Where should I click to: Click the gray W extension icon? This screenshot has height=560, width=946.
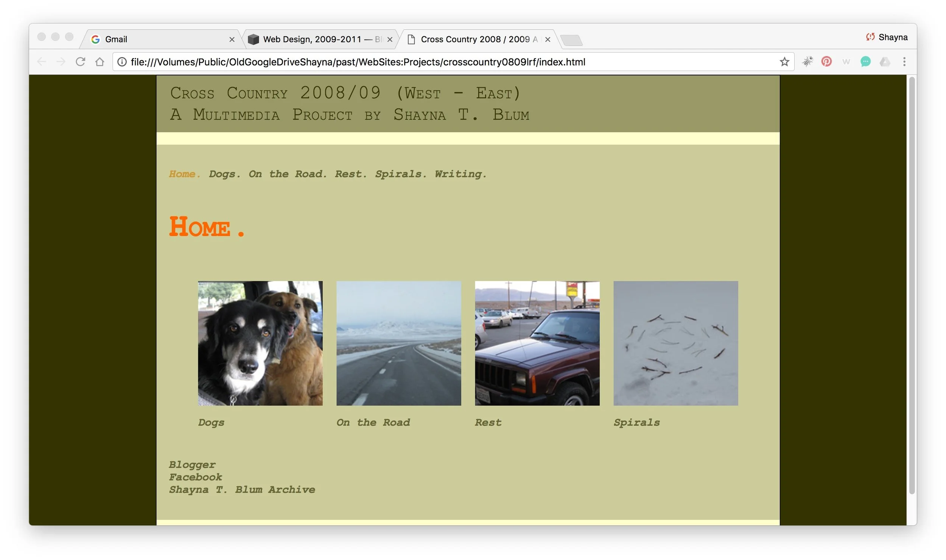point(846,62)
